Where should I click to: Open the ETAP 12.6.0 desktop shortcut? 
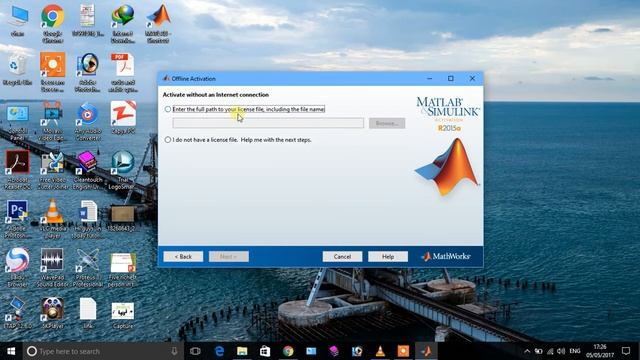(17, 313)
